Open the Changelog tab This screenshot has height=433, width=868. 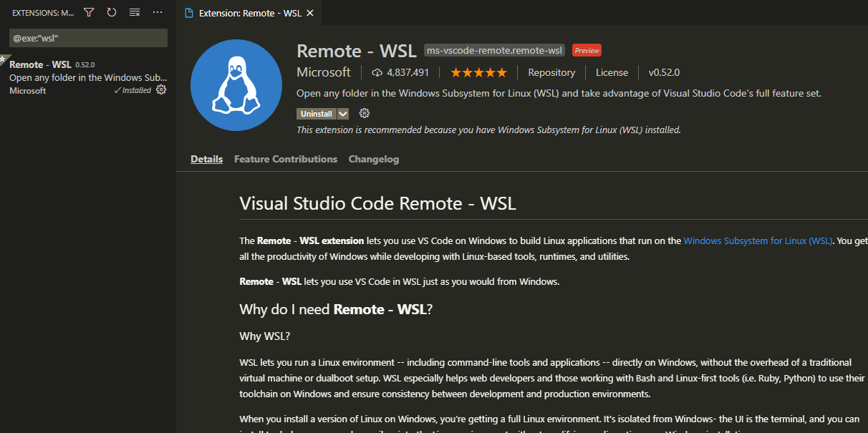pos(373,159)
